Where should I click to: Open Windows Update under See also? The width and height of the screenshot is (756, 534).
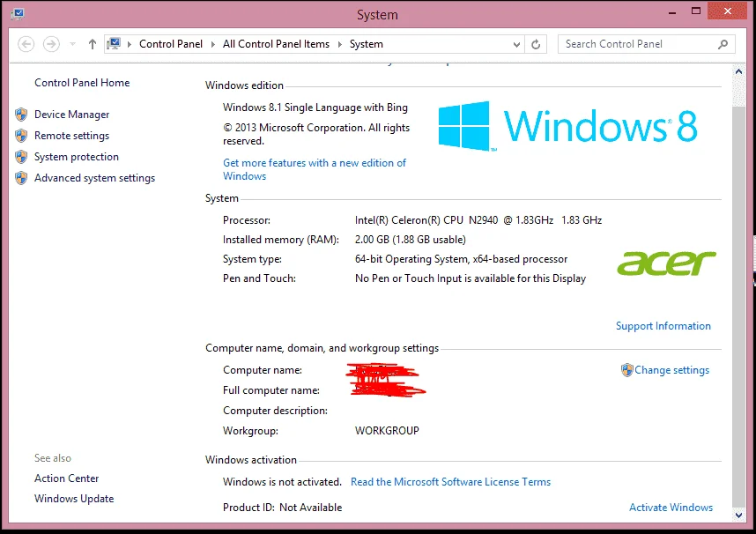(x=74, y=498)
